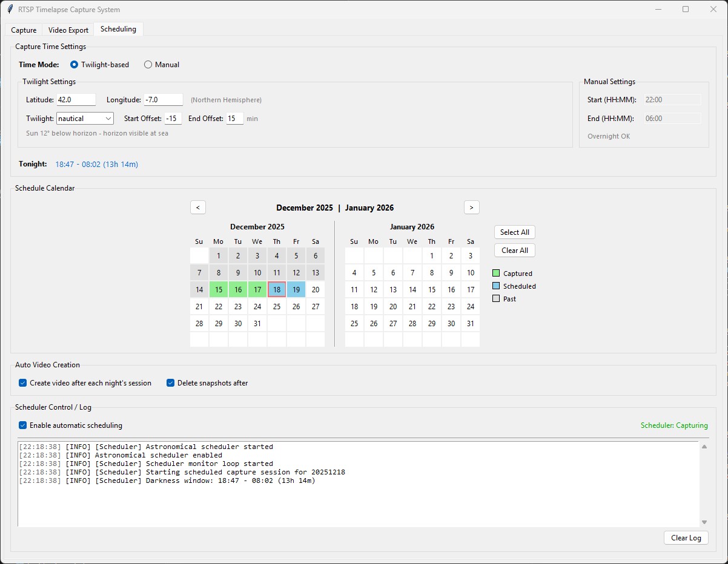
Task: Click tonight's darkness window time text
Action: click(x=96, y=163)
